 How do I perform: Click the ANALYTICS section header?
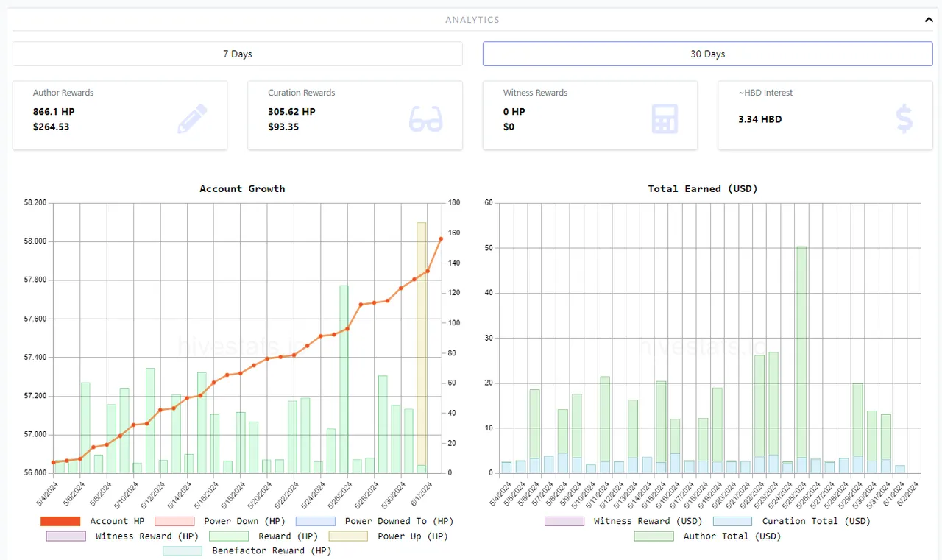tap(472, 20)
